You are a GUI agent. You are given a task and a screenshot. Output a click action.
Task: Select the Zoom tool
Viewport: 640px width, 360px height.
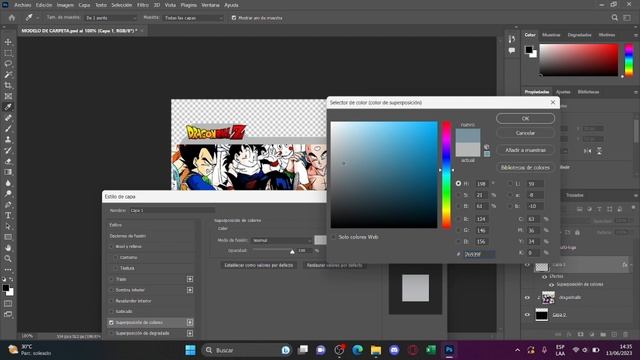[8, 258]
